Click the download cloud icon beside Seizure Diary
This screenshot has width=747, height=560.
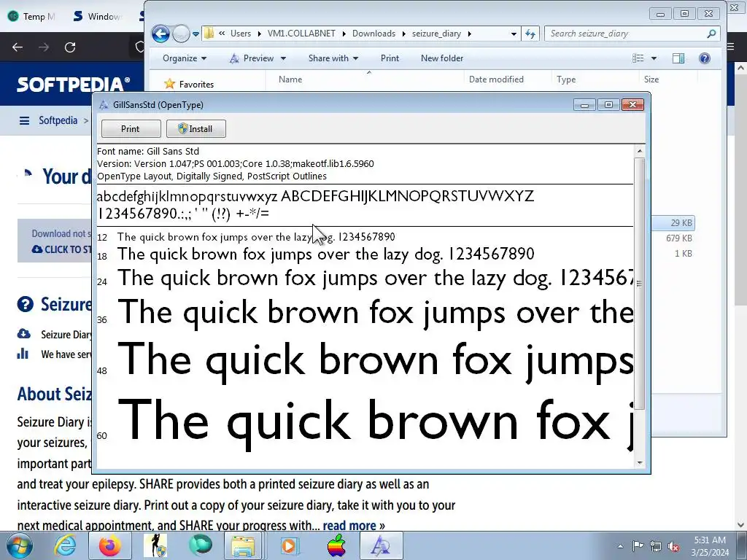[24, 334]
